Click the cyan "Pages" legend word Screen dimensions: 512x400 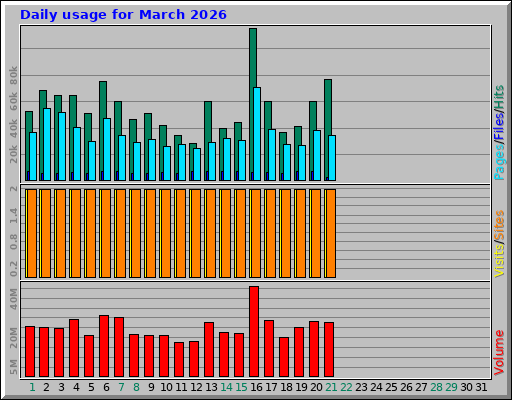(499, 163)
